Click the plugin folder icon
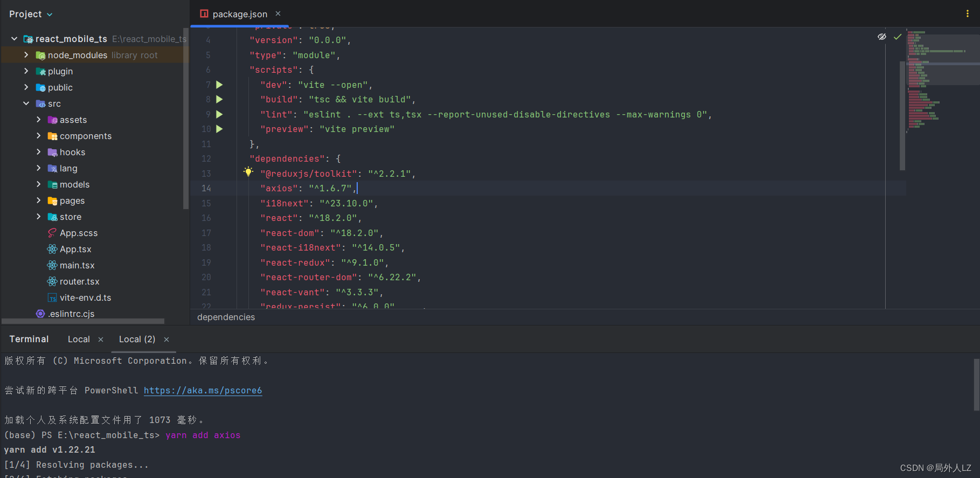 40,71
